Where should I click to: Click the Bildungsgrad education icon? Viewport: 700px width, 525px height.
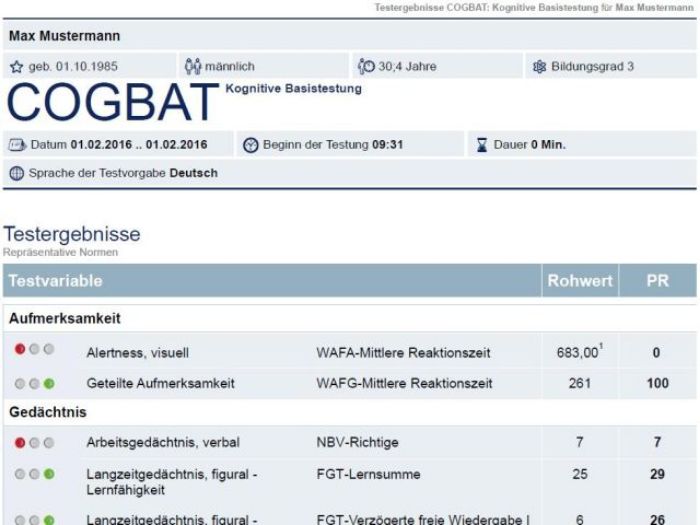(539, 67)
